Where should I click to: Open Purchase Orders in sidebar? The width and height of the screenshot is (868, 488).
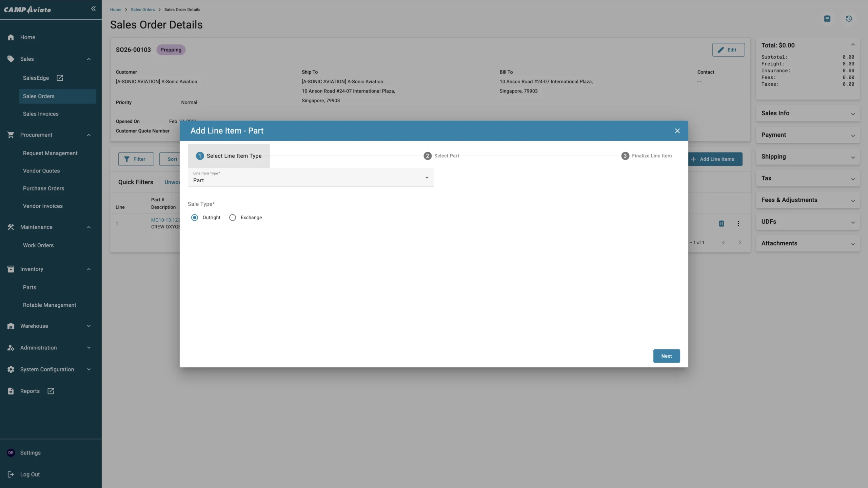tap(43, 188)
